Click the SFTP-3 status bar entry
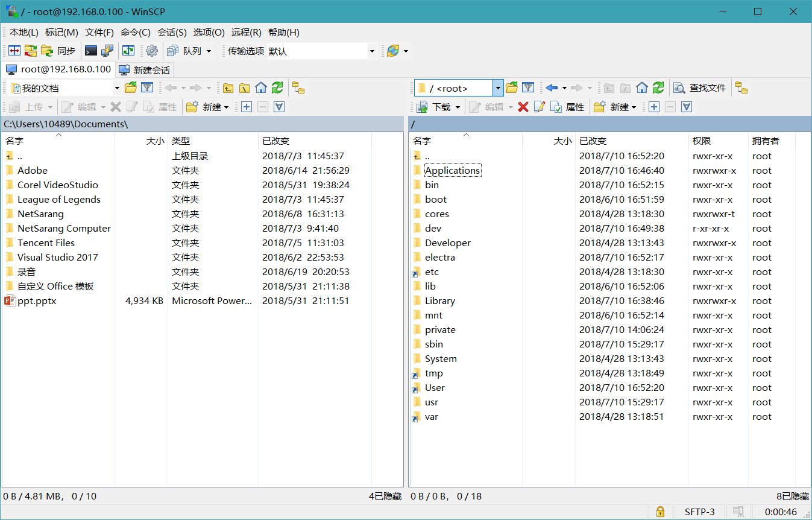812x520 pixels. click(700, 512)
